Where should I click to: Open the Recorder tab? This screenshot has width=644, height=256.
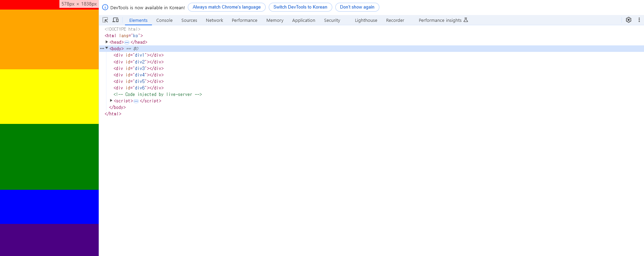point(395,20)
